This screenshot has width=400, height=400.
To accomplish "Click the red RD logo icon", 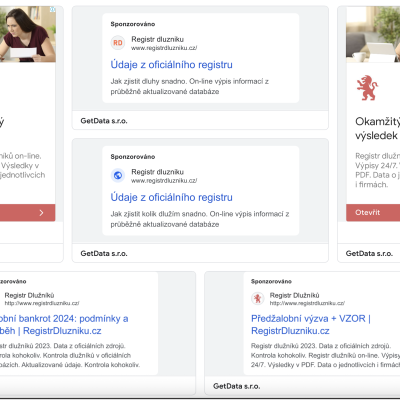I will tap(118, 43).
